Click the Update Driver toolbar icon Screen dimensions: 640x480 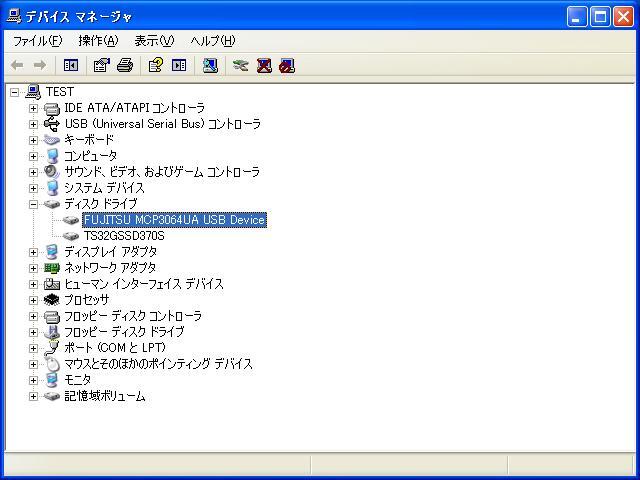point(240,65)
